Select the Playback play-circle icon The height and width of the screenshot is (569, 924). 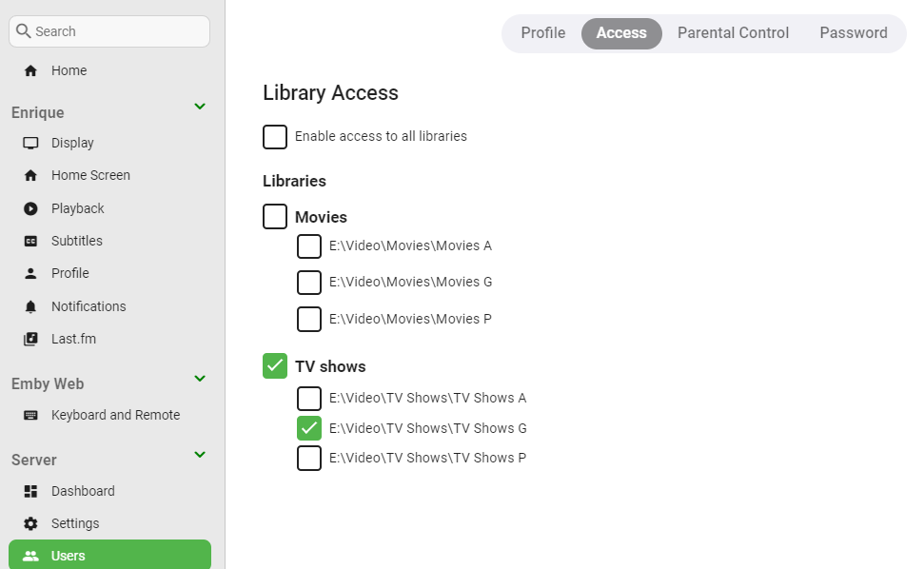[30, 208]
